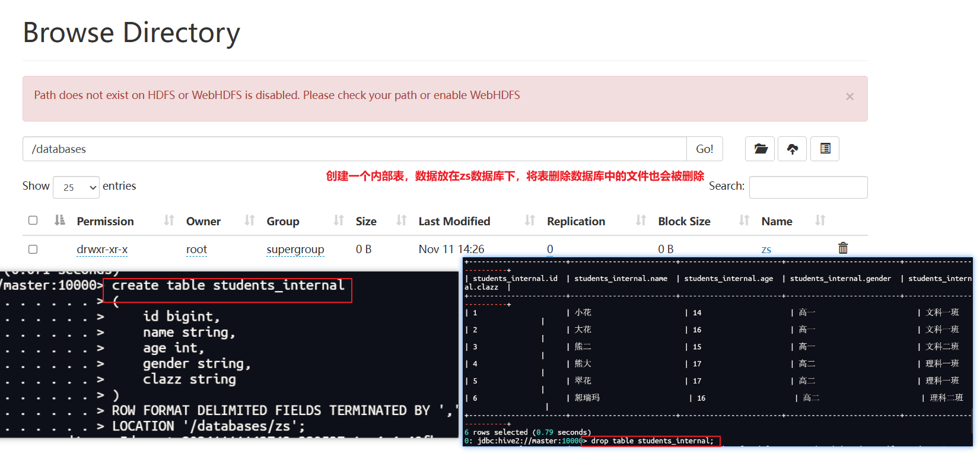980x476 pixels.
Task: Focus the Search input box
Action: click(808, 187)
